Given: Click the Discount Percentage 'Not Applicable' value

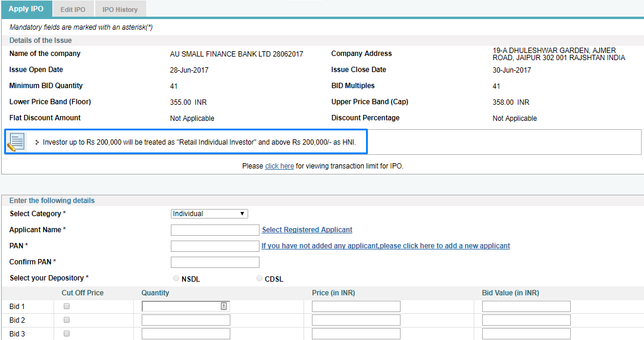Looking at the screenshot, I should (515, 118).
